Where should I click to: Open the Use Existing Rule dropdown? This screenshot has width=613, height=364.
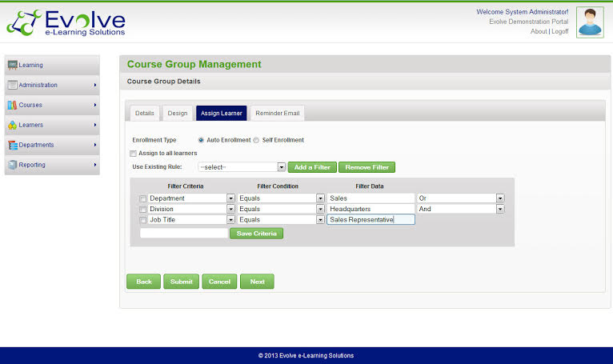click(242, 167)
